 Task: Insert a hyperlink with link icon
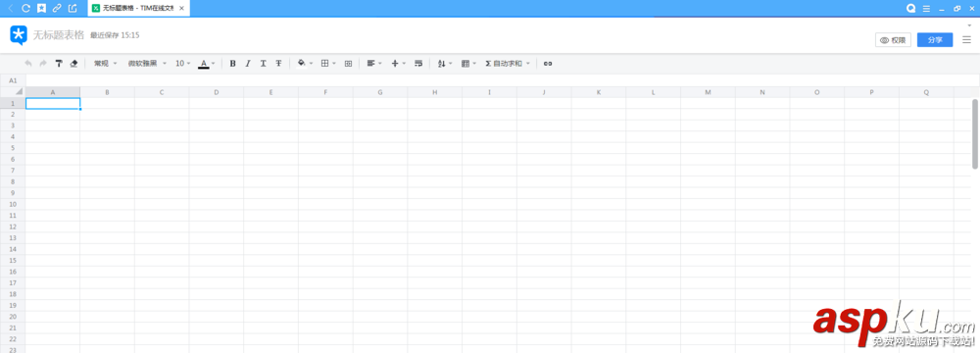coord(548,63)
